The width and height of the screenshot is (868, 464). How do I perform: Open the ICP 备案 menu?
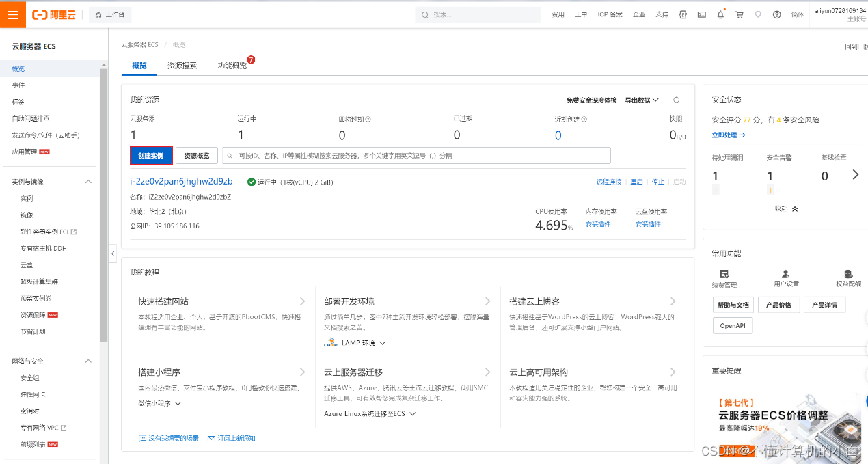(x=610, y=14)
